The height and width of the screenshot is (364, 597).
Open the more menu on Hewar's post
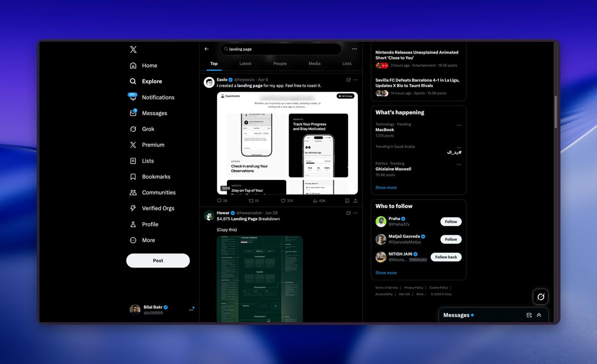tap(355, 213)
